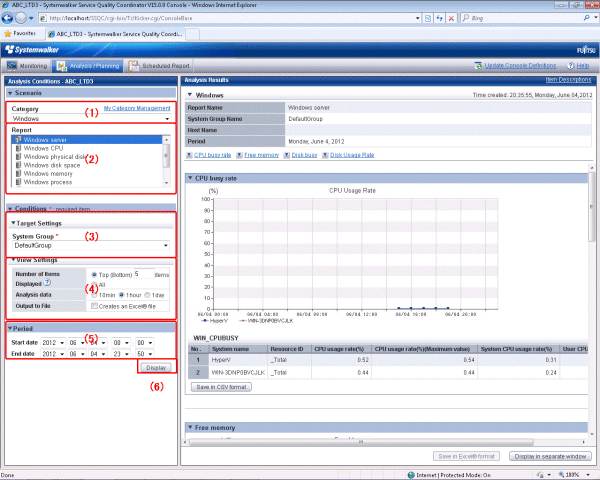Image resolution: width=600 pixels, height=480 pixels.
Task: Click the refresh page icon in address bar
Action: 440,18
